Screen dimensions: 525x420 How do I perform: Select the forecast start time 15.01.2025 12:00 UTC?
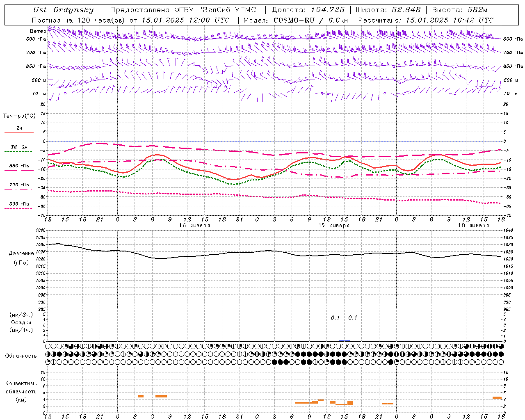[185, 20]
